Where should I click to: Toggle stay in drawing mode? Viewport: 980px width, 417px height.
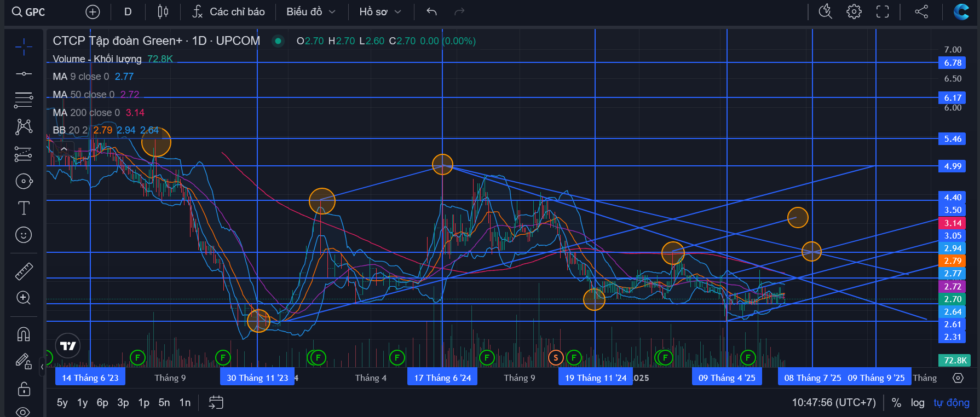24,361
